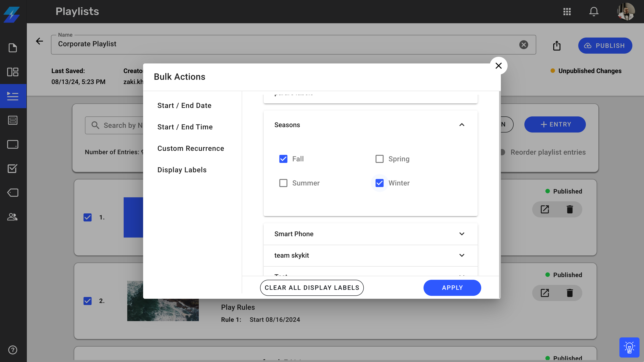Click the share export icon
644x362 pixels.
click(557, 45)
